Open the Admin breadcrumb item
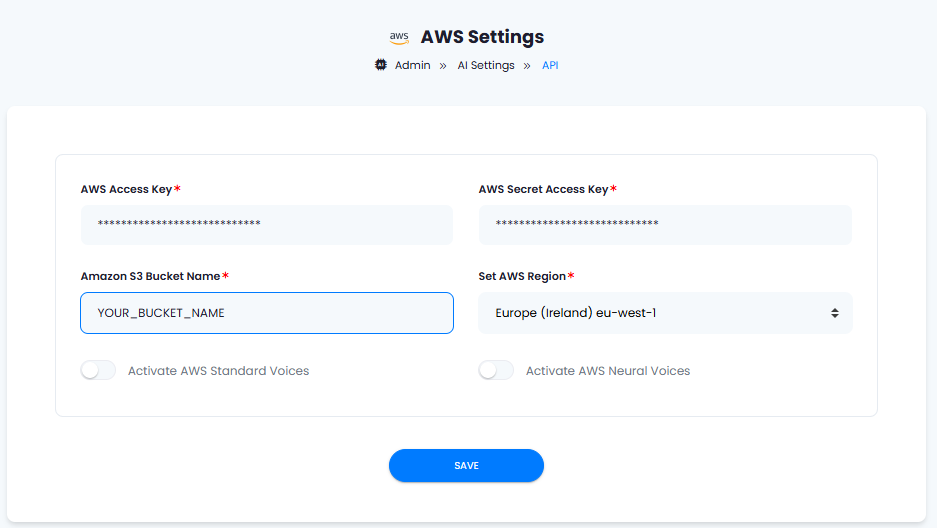The image size is (937, 528). coord(412,65)
